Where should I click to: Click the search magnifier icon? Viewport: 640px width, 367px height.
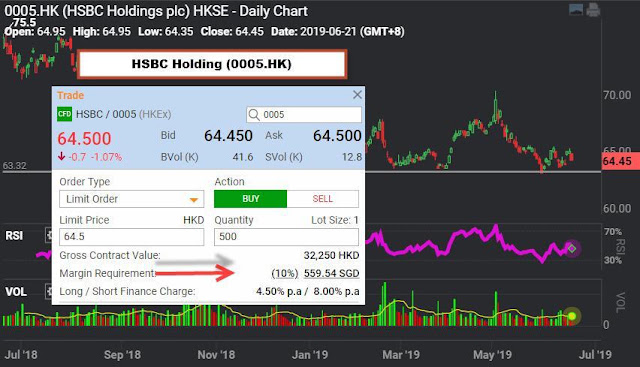254,114
